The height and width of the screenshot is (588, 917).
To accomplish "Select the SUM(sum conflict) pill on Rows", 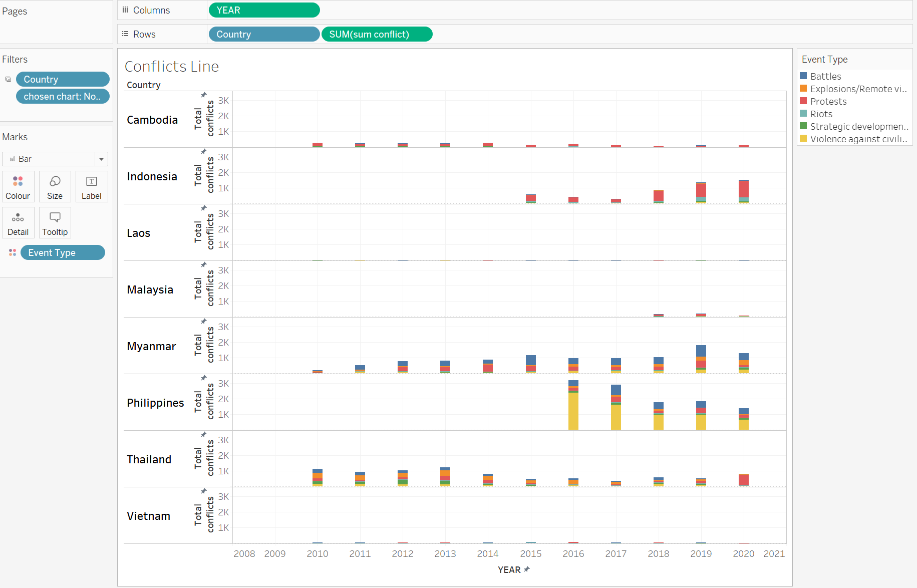I will pos(377,34).
